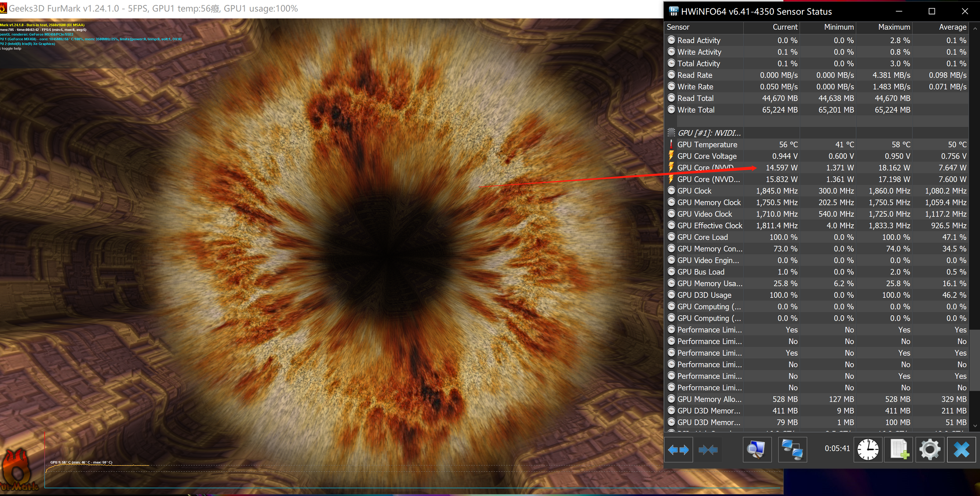
Task: Click the scrollbar down arrow in sensor list
Action: coord(975,426)
